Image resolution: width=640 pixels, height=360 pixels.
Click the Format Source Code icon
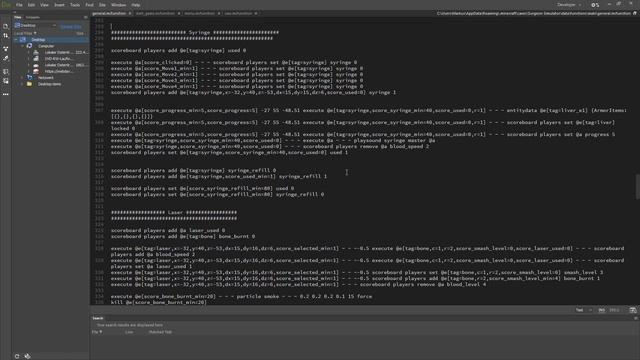pos(6,58)
